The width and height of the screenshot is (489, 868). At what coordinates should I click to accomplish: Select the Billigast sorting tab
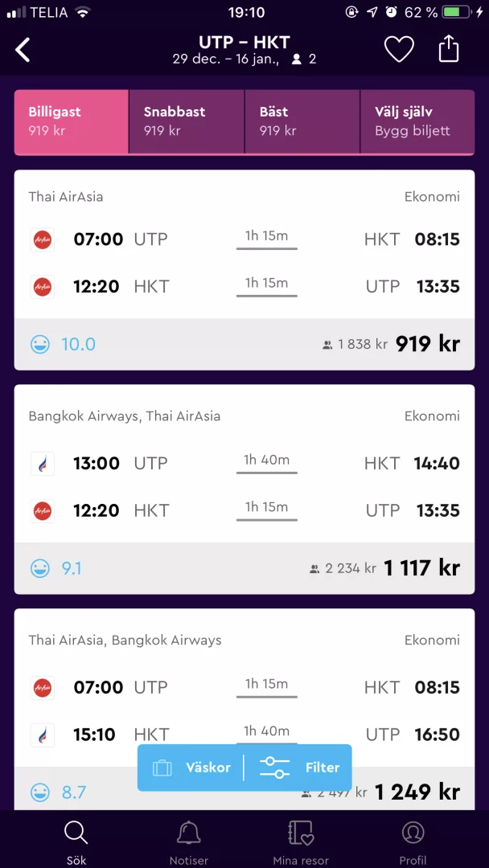(72, 121)
